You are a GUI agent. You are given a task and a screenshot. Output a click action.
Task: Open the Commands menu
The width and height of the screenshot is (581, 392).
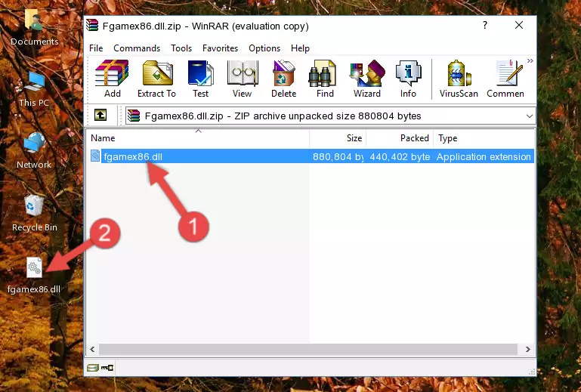[137, 48]
